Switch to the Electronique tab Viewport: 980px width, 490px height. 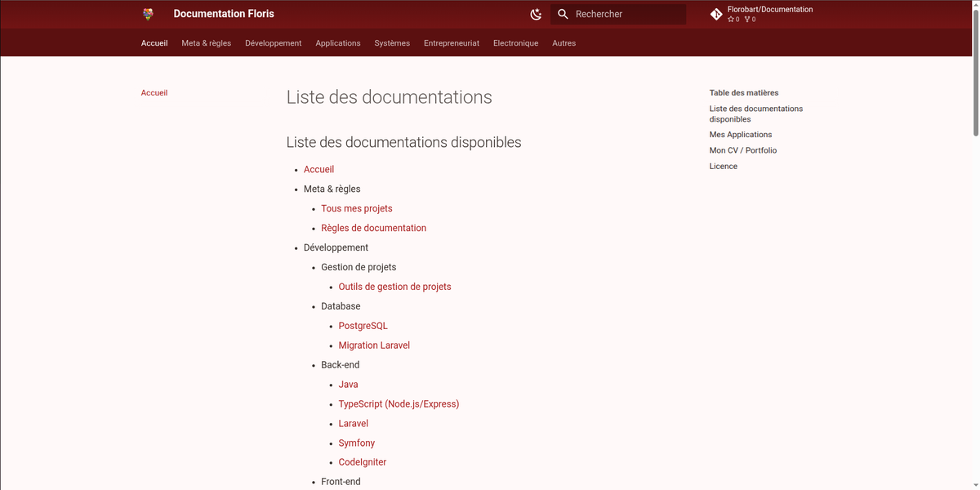point(515,43)
